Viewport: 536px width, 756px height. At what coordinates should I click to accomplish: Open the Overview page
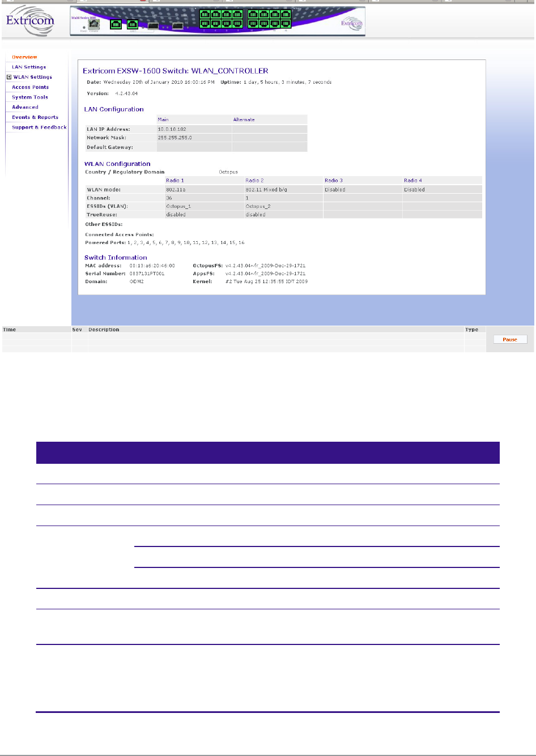tap(24, 57)
